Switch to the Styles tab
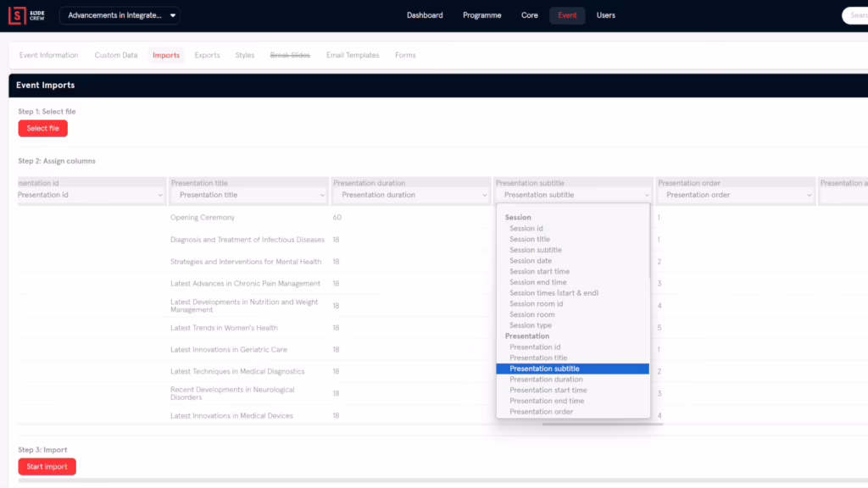The height and width of the screenshot is (488, 868). point(245,55)
